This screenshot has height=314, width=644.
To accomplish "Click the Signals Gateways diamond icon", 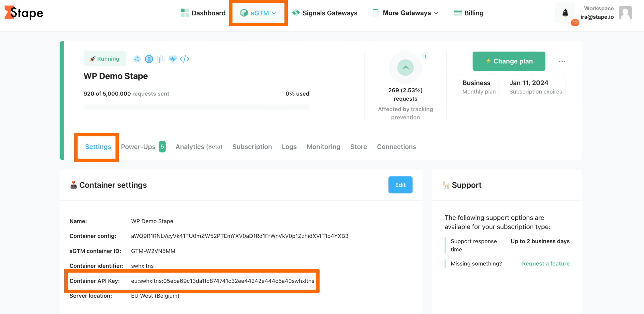I will pyautogui.click(x=296, y=13).
